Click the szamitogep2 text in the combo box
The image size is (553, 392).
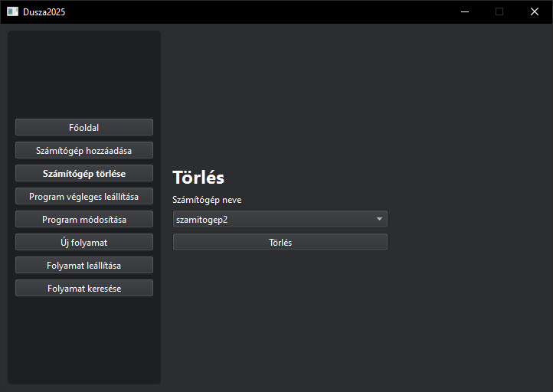[x=202, y=220]
